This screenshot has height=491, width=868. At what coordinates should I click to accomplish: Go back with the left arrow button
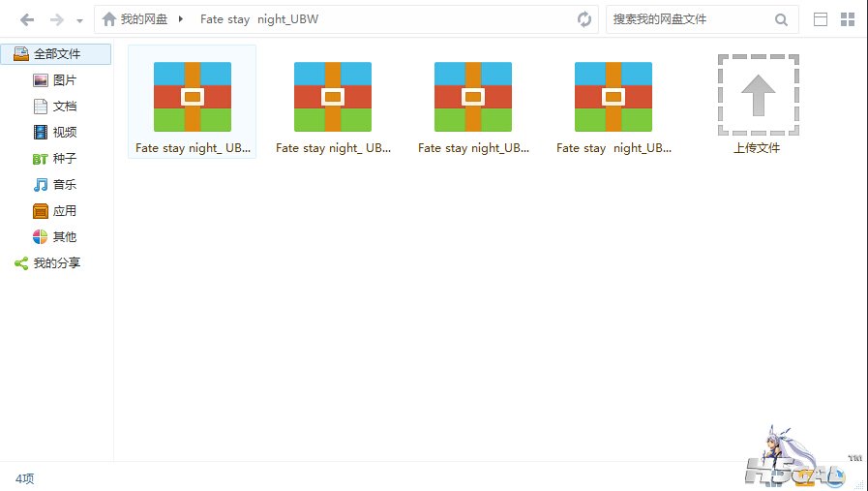click(26, 20)
